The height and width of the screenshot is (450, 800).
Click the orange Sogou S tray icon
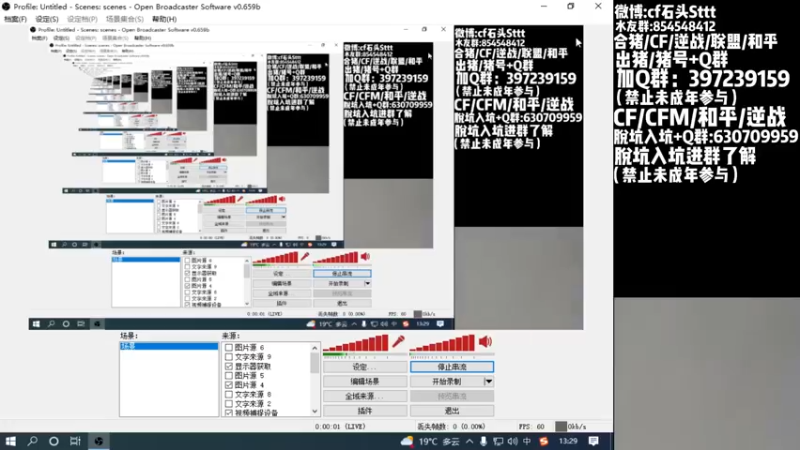[x=544, y=441]
